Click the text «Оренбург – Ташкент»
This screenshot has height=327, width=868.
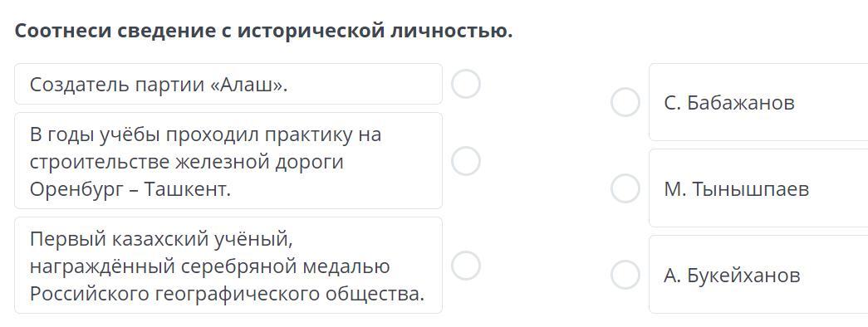pyautogui.click(x=130, y=190)
